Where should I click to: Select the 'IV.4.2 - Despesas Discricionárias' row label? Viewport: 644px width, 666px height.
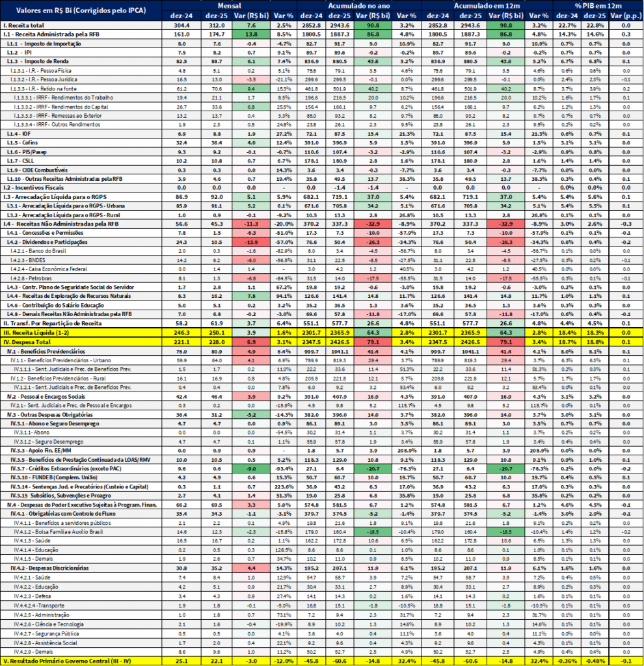(x=51, y=568)
